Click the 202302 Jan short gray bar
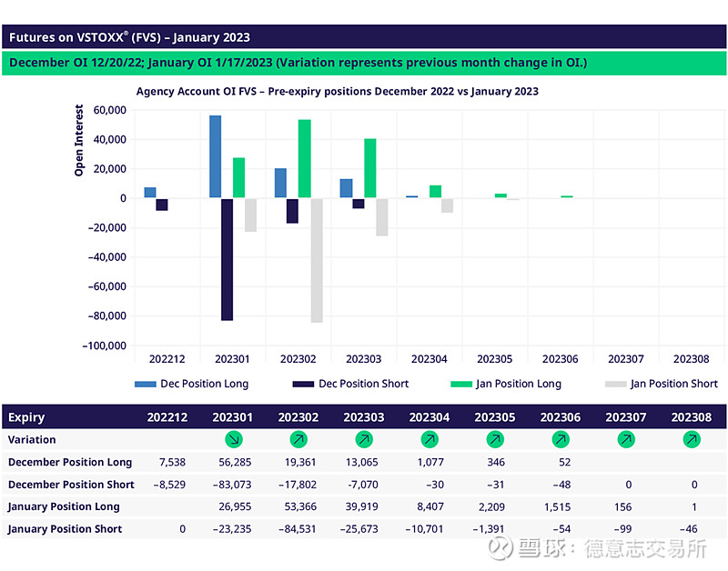The image size is (728, 571). 316,260
